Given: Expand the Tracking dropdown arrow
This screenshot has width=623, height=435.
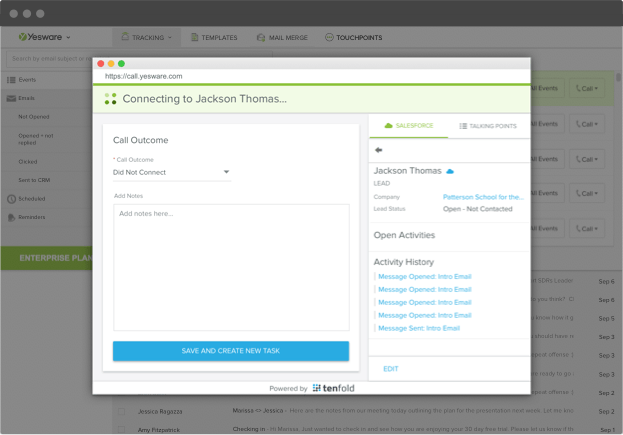Looking at the screenshot, I should click(170, 37).
